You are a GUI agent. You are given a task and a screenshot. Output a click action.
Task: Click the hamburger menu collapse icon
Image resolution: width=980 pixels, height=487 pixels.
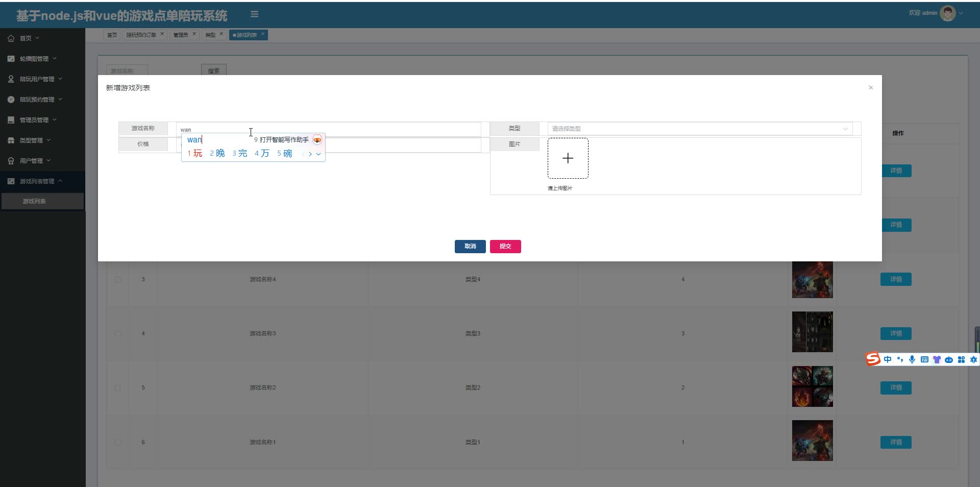click(254, 14)
